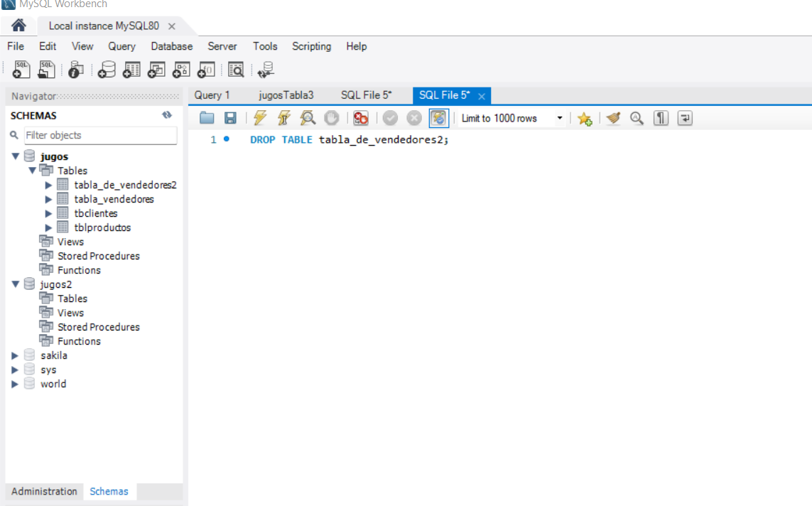Select the tbclientes table name

tap(96, 213)
